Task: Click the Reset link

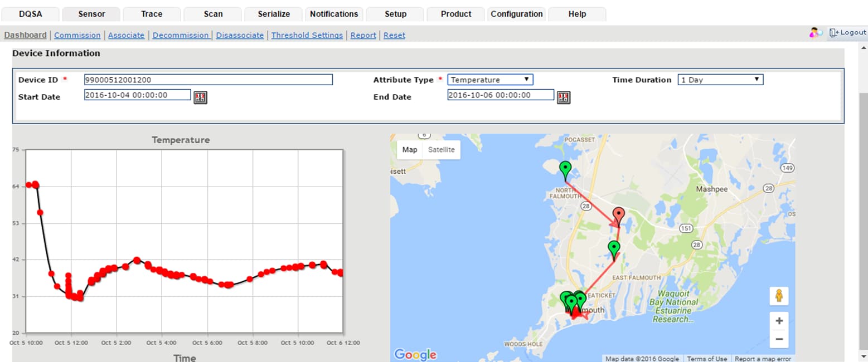Action: tap(394, 35)
